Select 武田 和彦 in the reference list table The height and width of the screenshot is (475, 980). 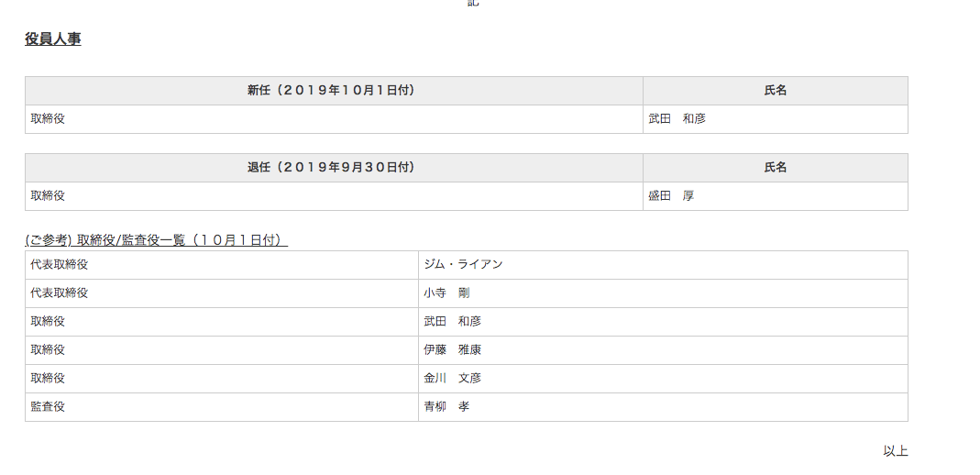click(452, 322)
